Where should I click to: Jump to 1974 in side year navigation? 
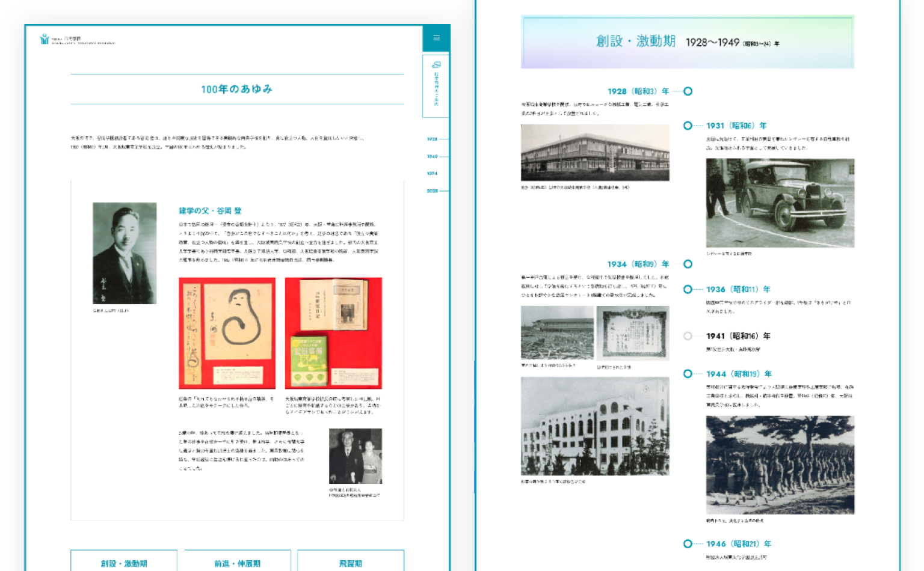tap(432, 173)
